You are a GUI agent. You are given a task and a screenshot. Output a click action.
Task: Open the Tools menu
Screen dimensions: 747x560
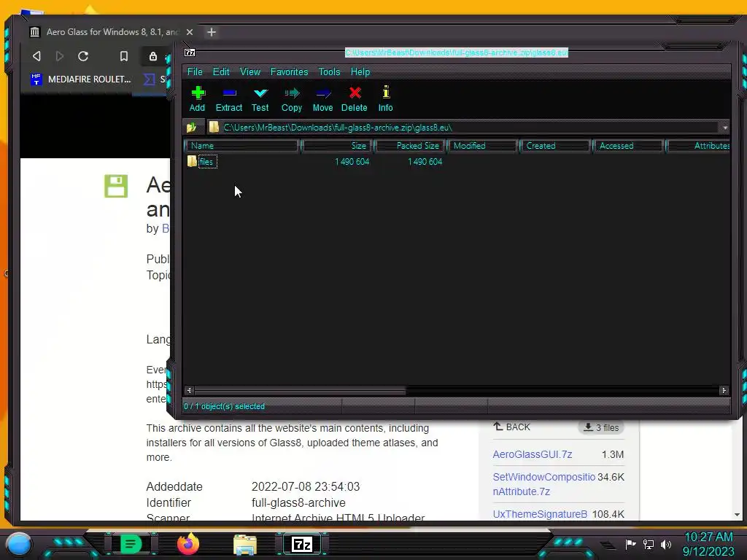coord(329,71)
